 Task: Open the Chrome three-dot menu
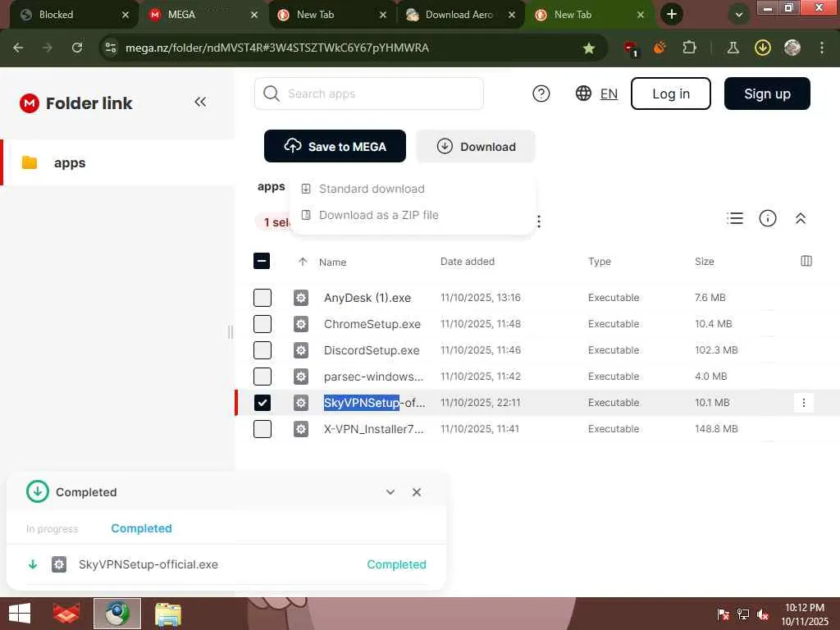(821, 48)
